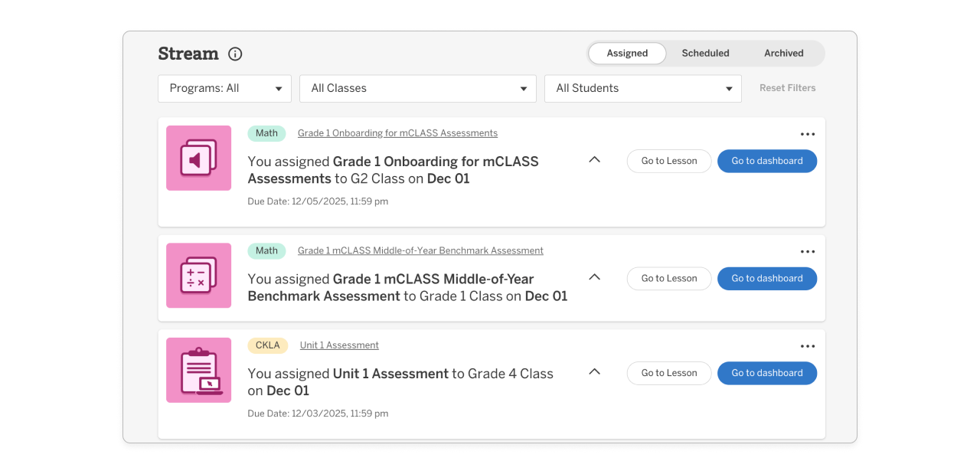Switch to the Archived tab
Screen dimensions: 980x474
point(783,54)
